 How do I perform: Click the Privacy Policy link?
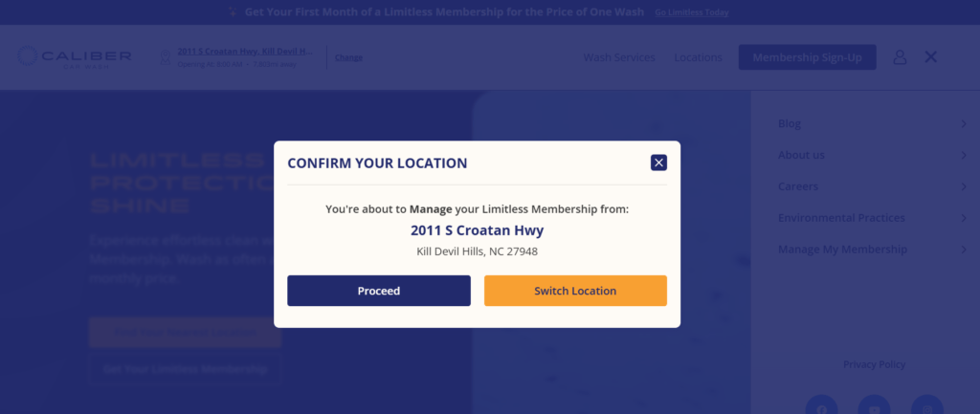coord(874,364)
